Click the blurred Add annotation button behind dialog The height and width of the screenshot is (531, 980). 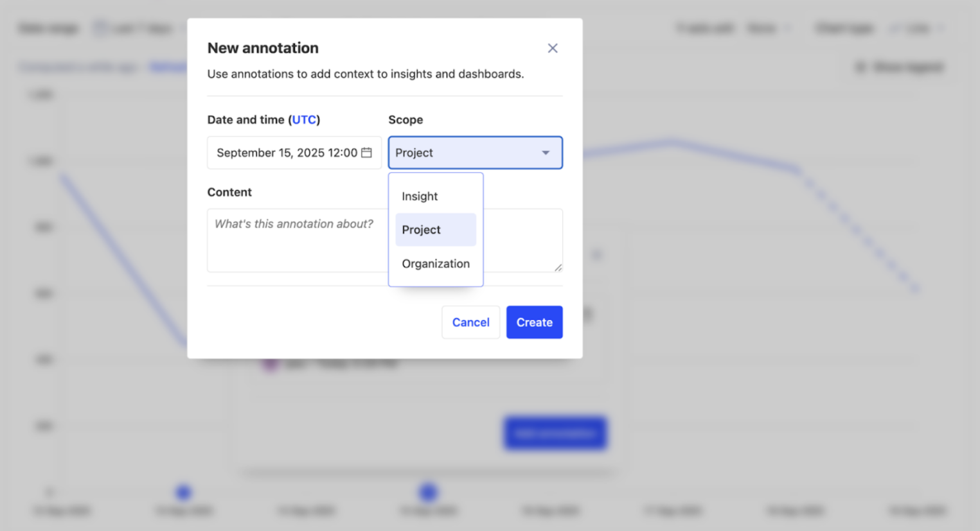coord(555,433)
